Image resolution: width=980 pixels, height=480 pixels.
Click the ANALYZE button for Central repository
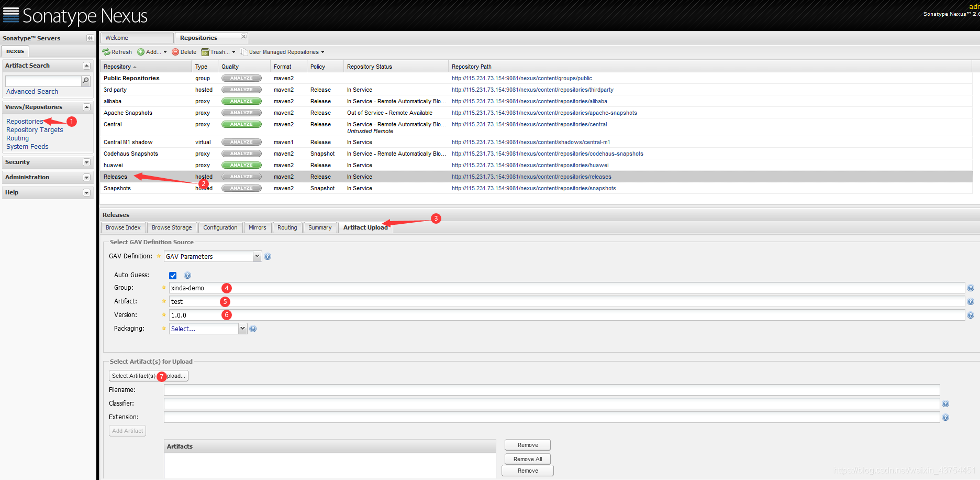tap(241, 125)
